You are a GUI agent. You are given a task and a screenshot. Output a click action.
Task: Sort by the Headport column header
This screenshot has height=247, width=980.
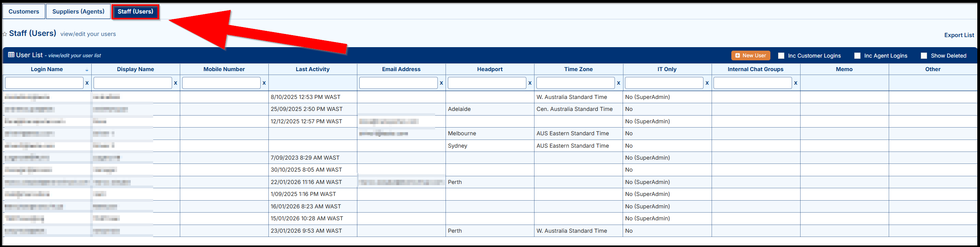click(x=490, y=69)
